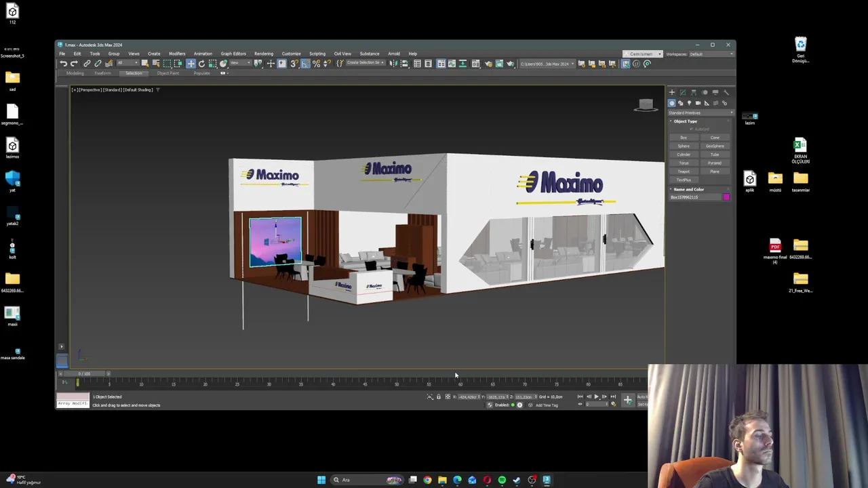Image resolution: width=868 pixels, height=488 pixels.
Task: Click the Box primitive button
Action: click(x=684, y=138)
